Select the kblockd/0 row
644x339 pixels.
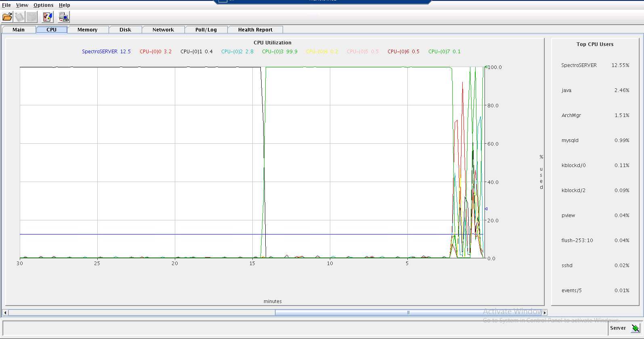pos(595,165)
